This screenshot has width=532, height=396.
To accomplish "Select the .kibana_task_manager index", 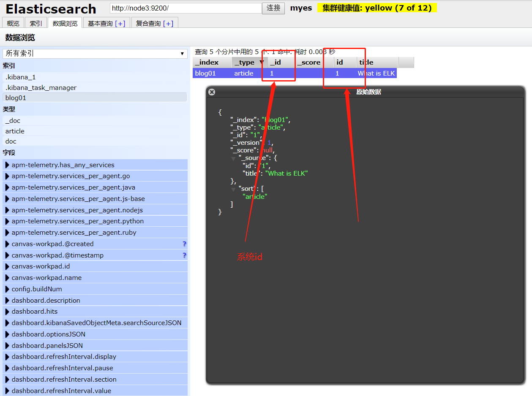I will tap(95, 88).
